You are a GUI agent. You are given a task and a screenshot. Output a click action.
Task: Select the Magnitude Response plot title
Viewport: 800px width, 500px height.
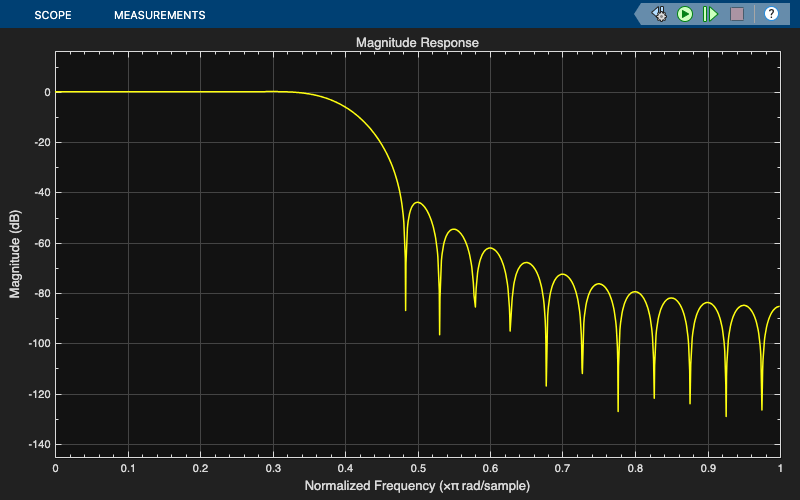pos(417,42)
